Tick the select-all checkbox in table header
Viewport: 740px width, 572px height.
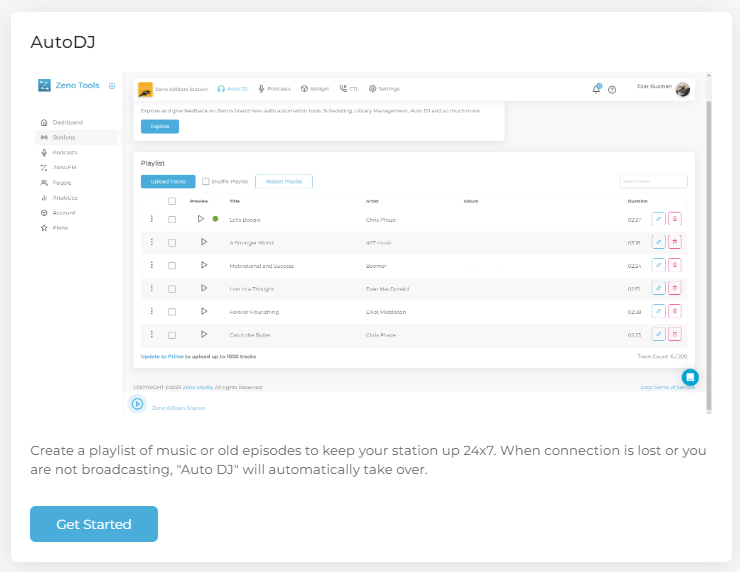(172, 201)
